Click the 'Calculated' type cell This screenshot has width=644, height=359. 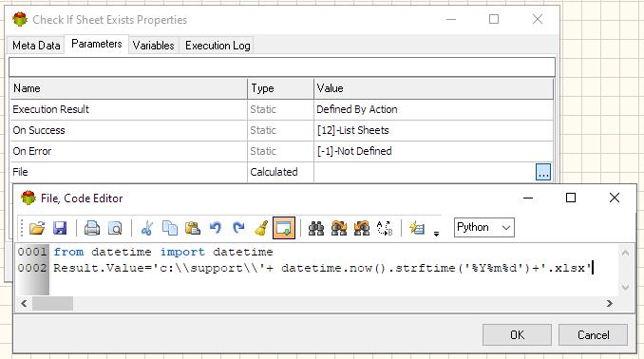pyautogui.click(x=280, y=172)
